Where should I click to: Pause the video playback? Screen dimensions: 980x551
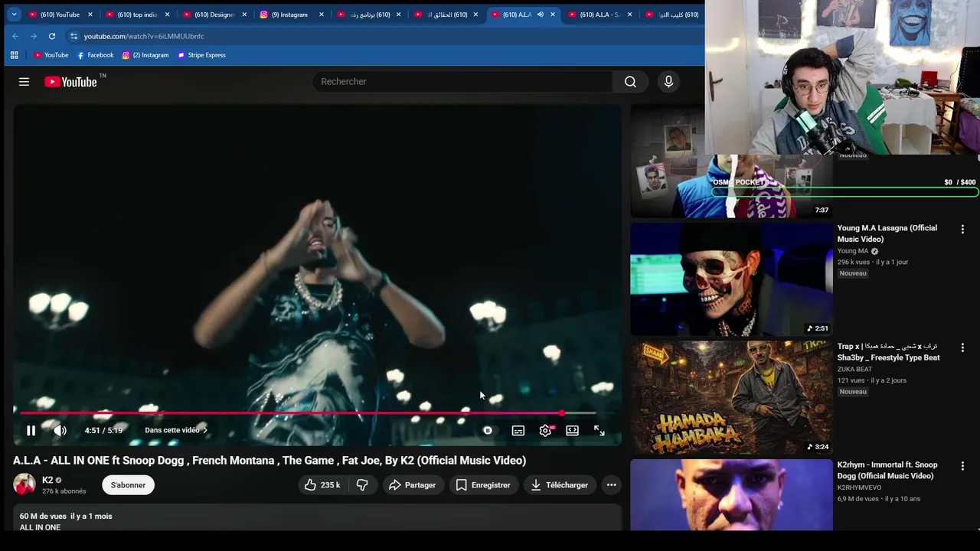(31, 431)
